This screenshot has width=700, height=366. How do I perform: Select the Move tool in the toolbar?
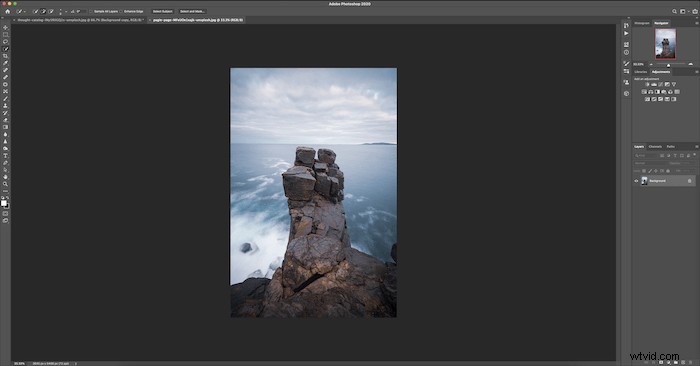5,28
